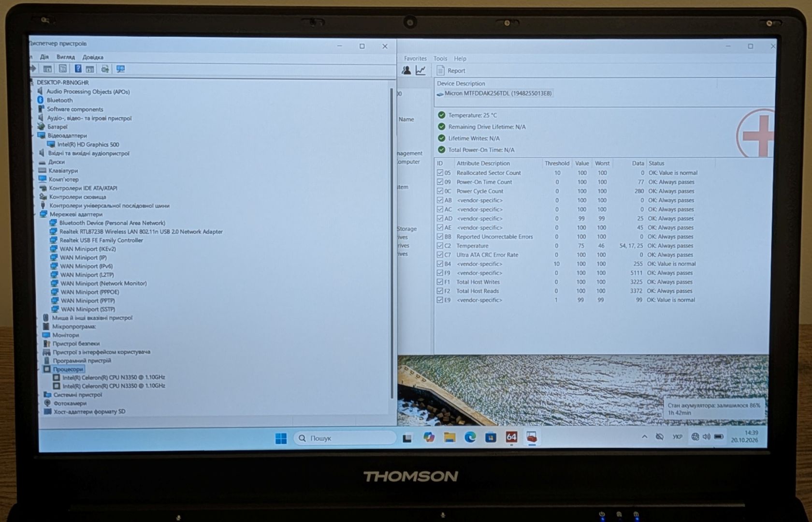Viewport: 812px width, 522px height.
Task: Open the Вигляд menu in Device Manager
Action: (65, 57)
